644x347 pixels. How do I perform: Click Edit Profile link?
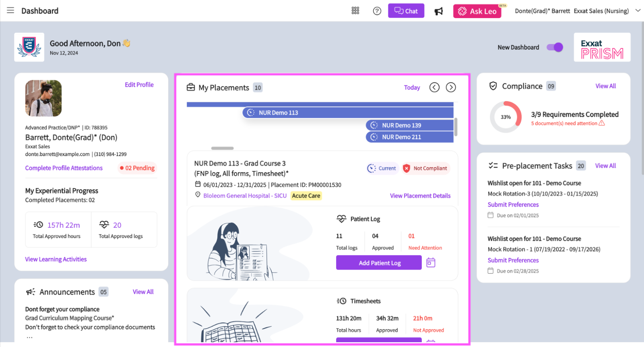point(139,85)
